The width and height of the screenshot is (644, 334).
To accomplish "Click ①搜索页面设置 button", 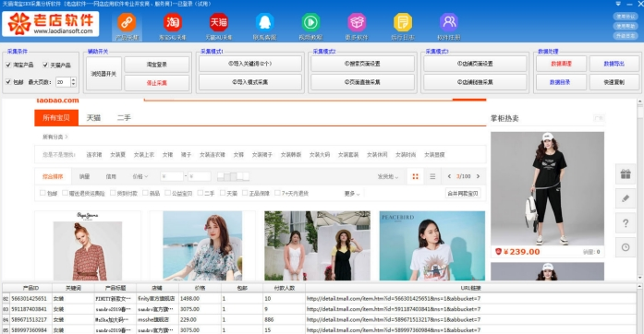I will pos(363,64).
